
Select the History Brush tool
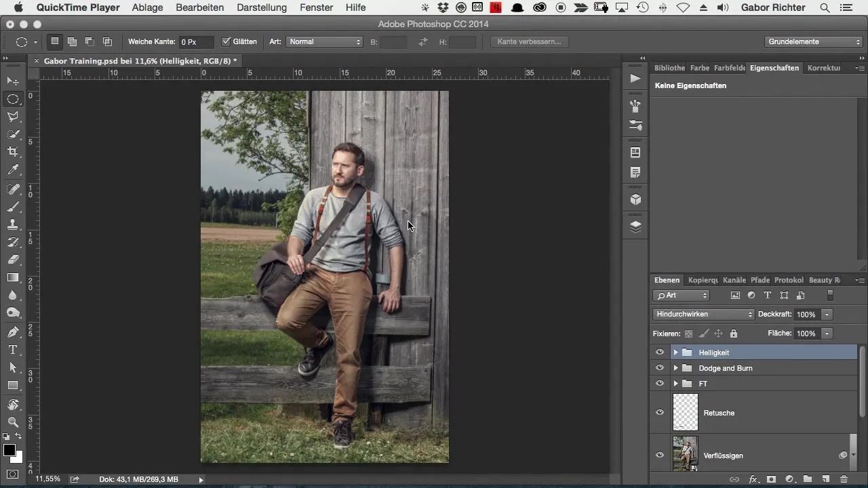pos(13,242)
